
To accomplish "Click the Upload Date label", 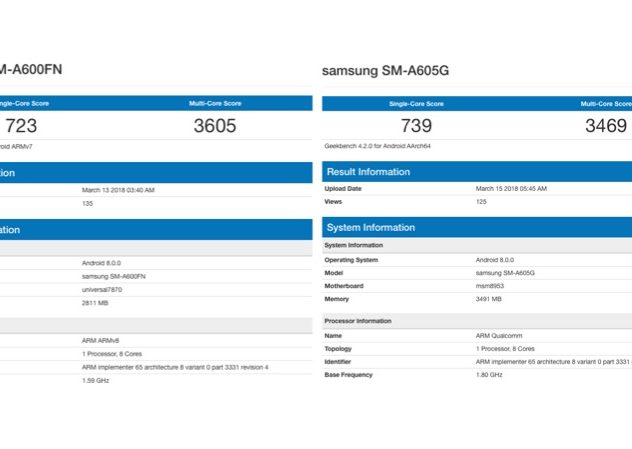I will point(343,189).
